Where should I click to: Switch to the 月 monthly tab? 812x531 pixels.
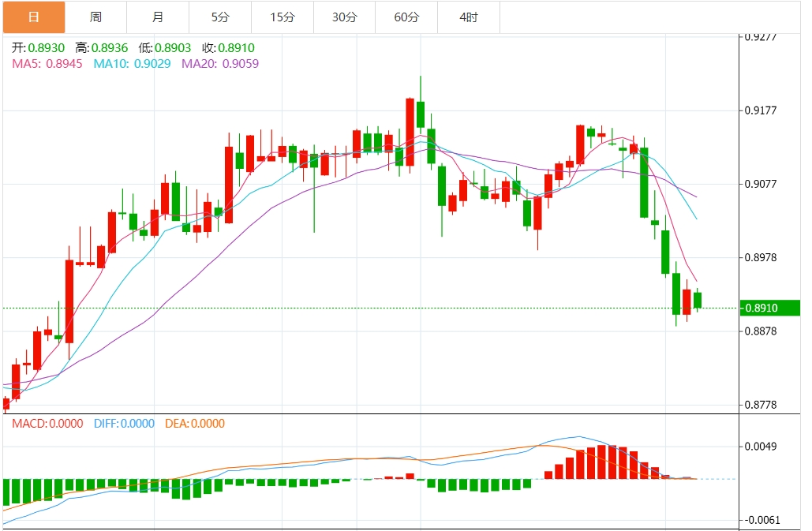point(158,17)
